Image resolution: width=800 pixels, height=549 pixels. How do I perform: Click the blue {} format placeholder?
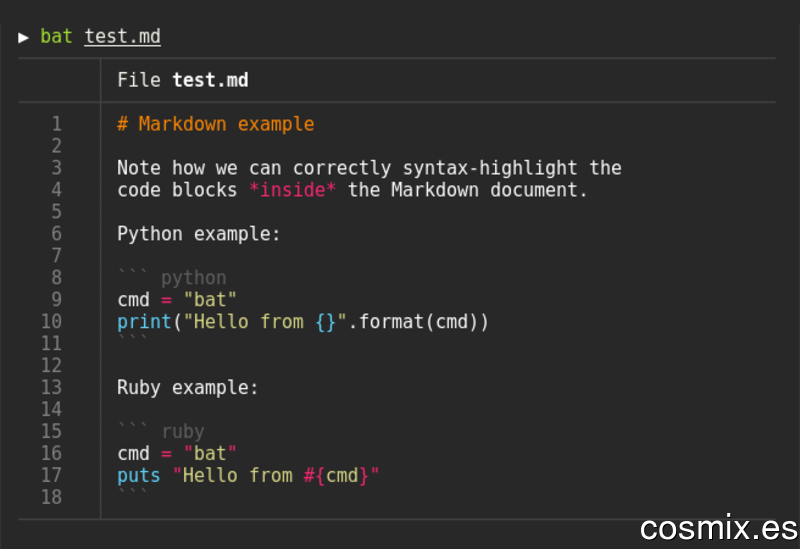326,322
